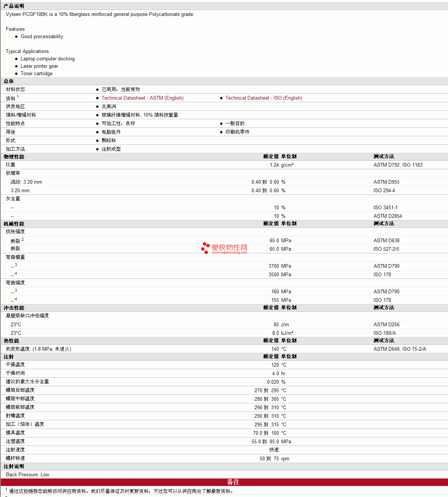Click the 干燥温度 row label
Screen dimensions: 448x497
[16, 365]
